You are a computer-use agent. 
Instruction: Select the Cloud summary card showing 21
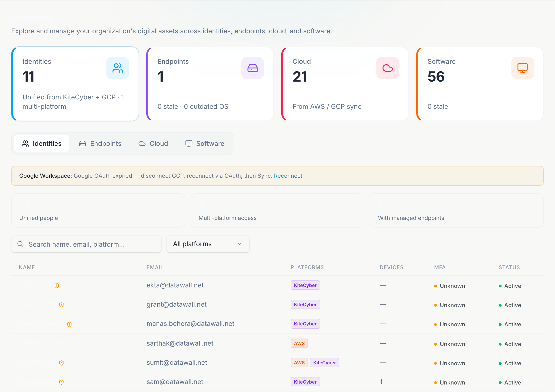pyautogui.click(x=345, y=84)
